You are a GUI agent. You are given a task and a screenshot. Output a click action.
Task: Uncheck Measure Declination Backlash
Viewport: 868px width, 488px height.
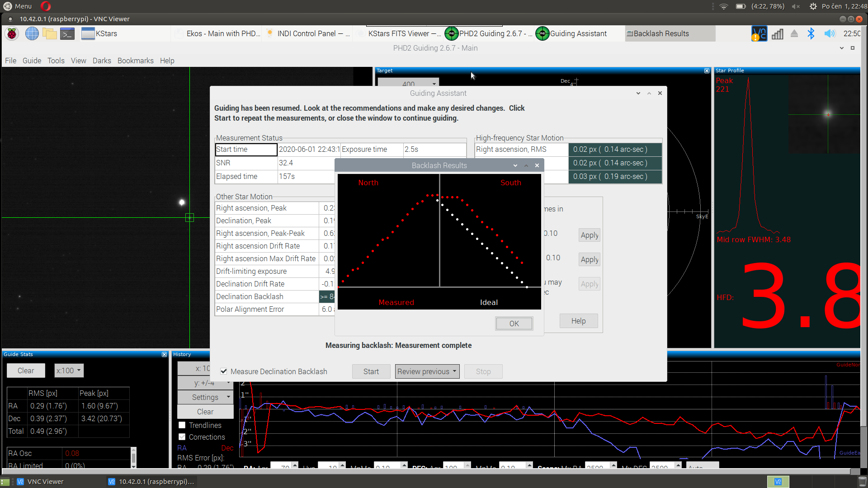click(223, 371)
